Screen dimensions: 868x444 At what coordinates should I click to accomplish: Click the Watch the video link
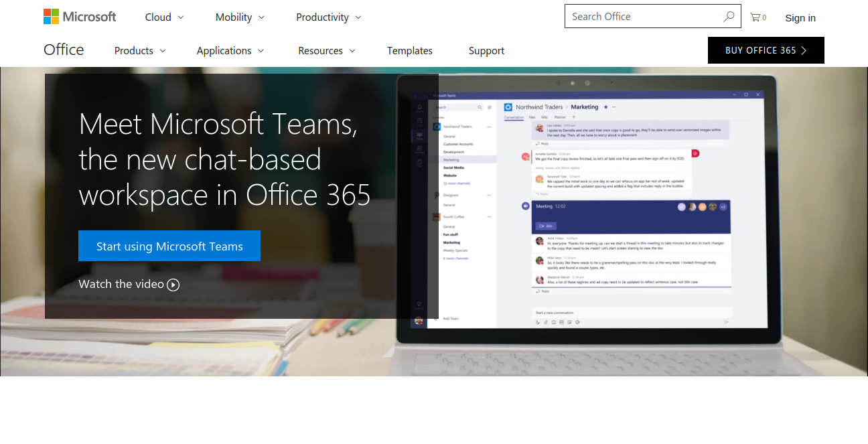tap(129, 284)
